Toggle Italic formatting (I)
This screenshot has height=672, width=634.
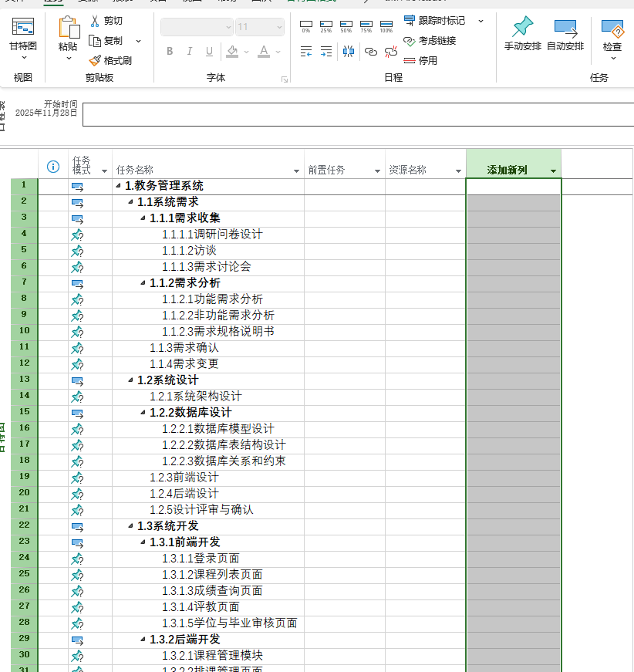click(x=189, y=52)
